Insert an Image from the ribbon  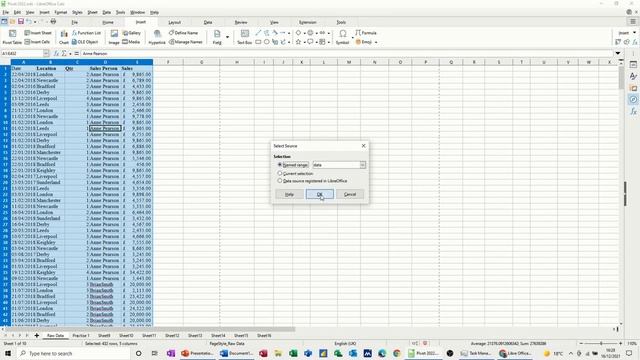pyautogui.click(x=114, y=37)
